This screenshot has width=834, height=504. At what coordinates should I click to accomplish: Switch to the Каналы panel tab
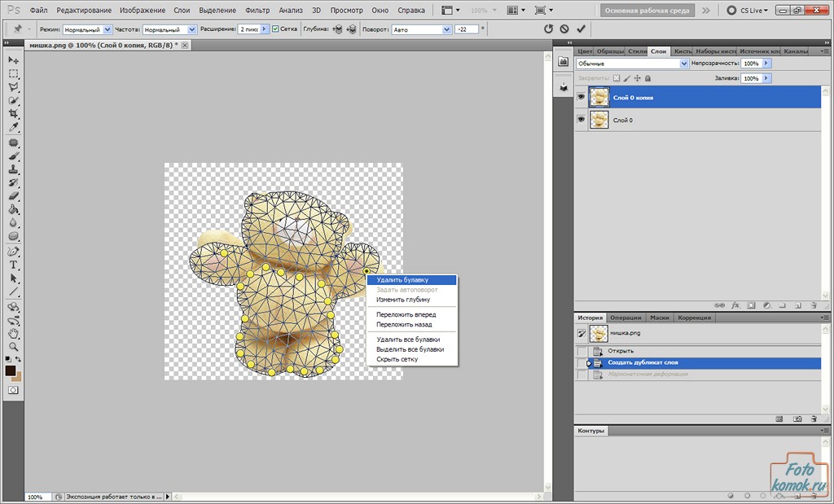[796, 51]
